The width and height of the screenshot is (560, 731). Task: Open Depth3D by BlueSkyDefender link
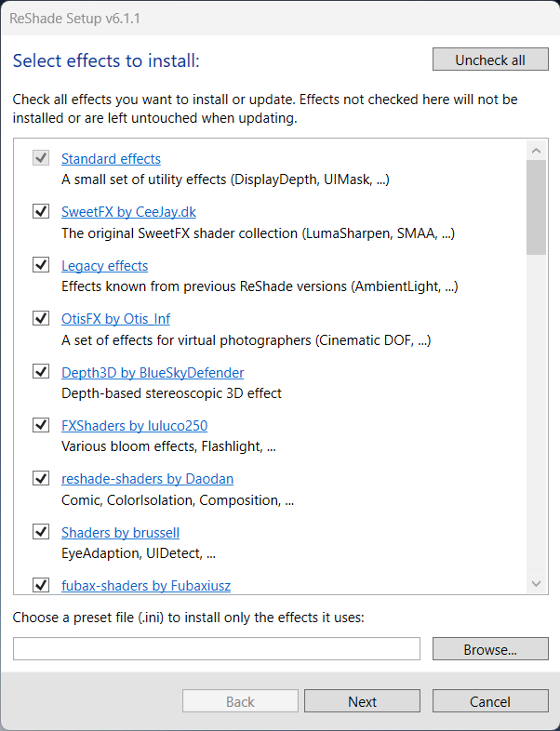[153, 373]
